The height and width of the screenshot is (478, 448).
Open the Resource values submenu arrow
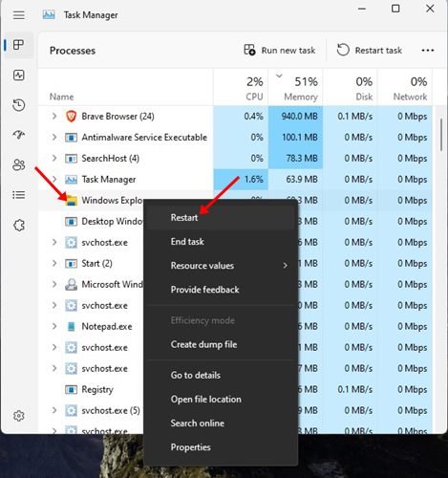(x=285, y=265)
